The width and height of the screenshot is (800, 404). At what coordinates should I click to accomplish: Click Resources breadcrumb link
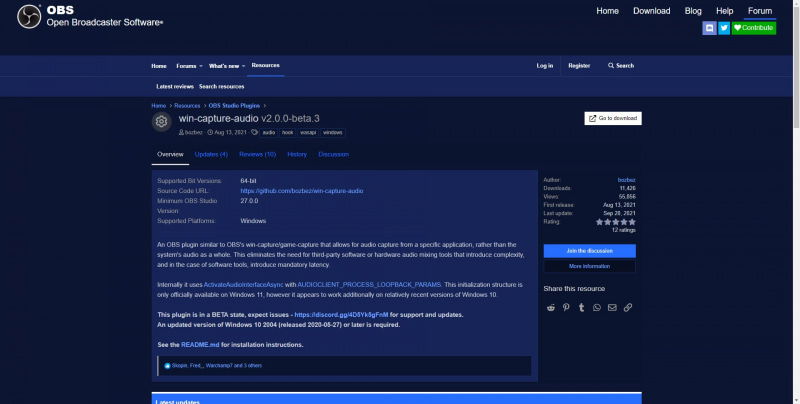pos(187,106)
